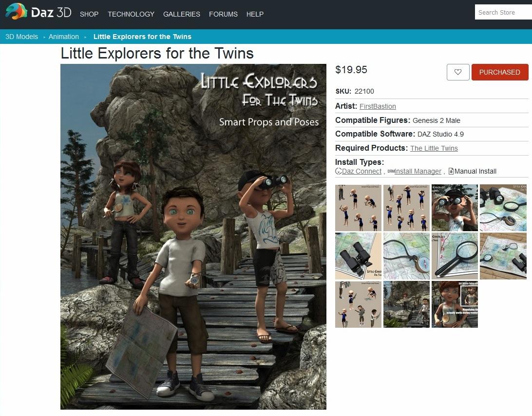Click the Daz Connect circular icon

tap(338, 172)
